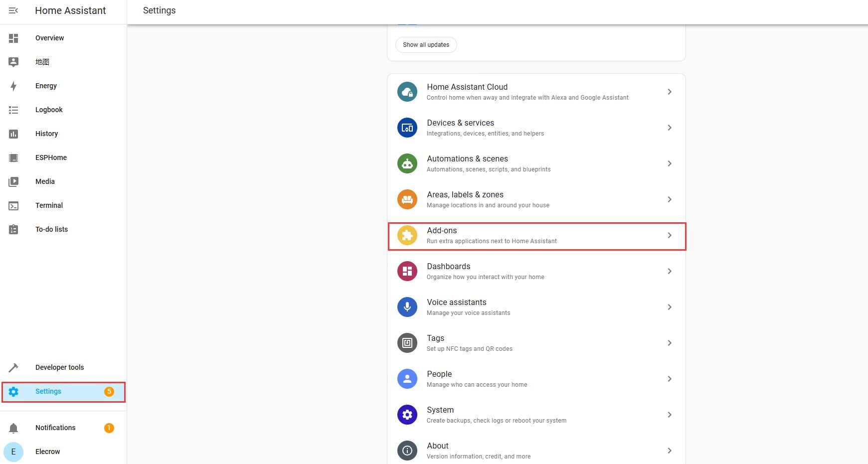868x464 pixels.
Task: Open the Terminal sidebar item
Action: pyautogui.click(x=63, y=205)
